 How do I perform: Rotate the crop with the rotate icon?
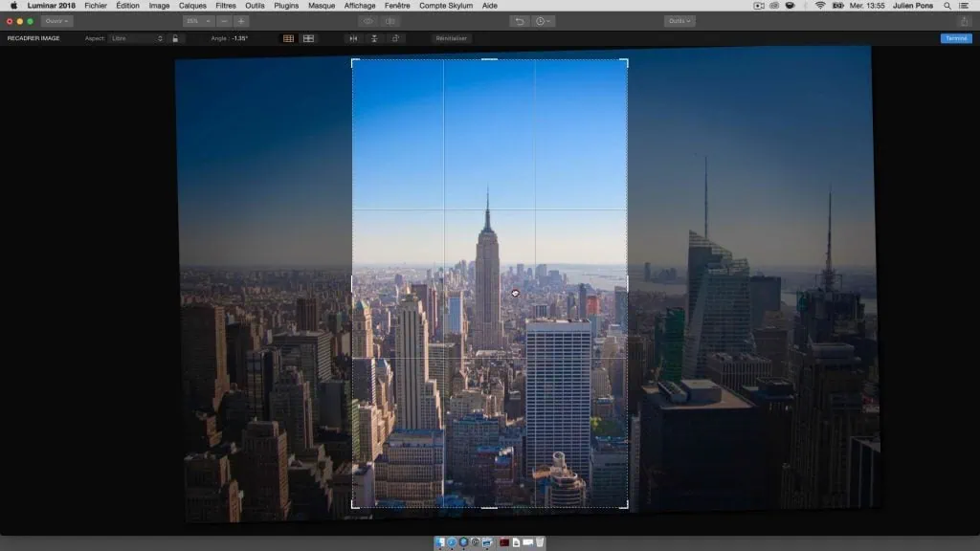(x=395, y=38)
